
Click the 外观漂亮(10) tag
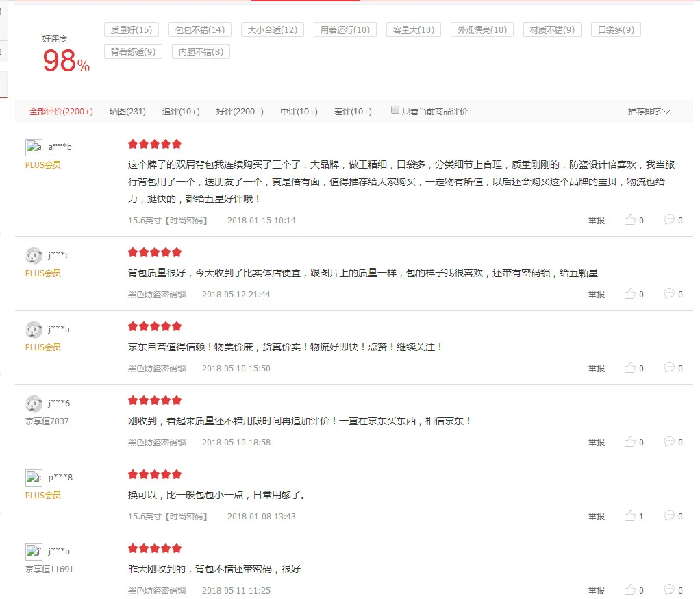(x=482, y=29)
